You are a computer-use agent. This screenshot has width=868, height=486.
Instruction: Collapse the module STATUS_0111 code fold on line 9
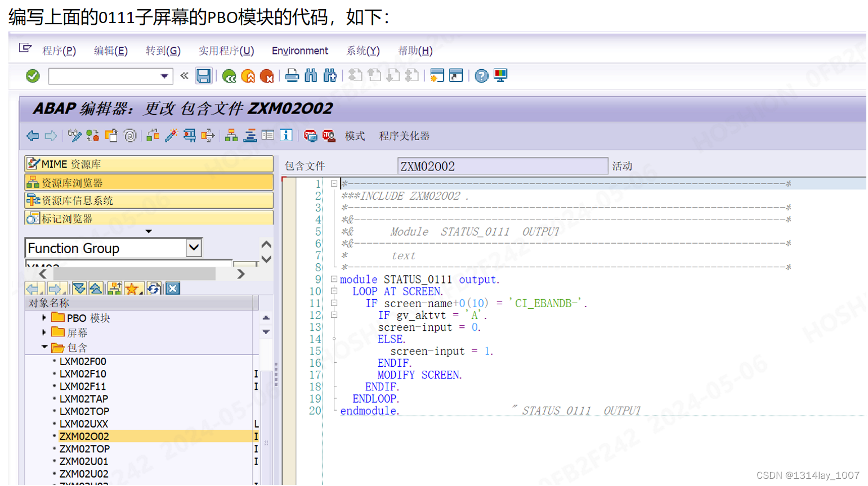pyautogui.click(x=334, y=279)
